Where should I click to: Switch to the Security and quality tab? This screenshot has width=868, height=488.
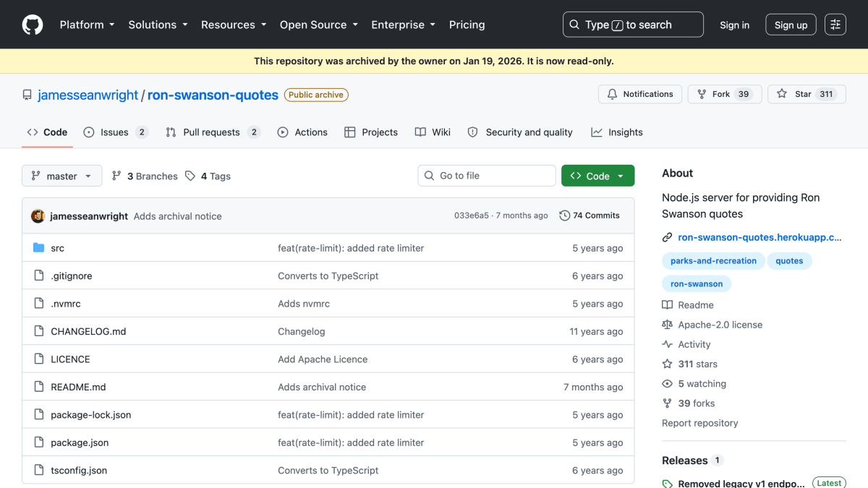tap(520, 132)
